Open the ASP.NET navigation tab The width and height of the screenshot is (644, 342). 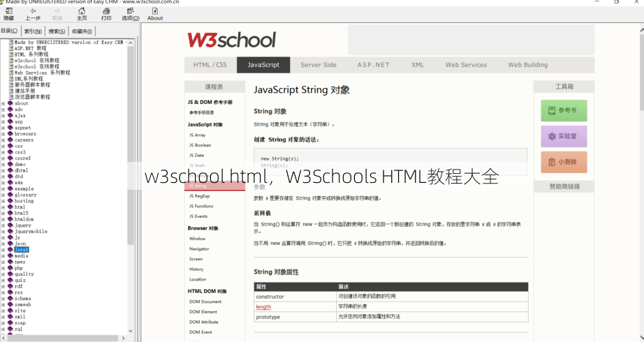(374, 65)
